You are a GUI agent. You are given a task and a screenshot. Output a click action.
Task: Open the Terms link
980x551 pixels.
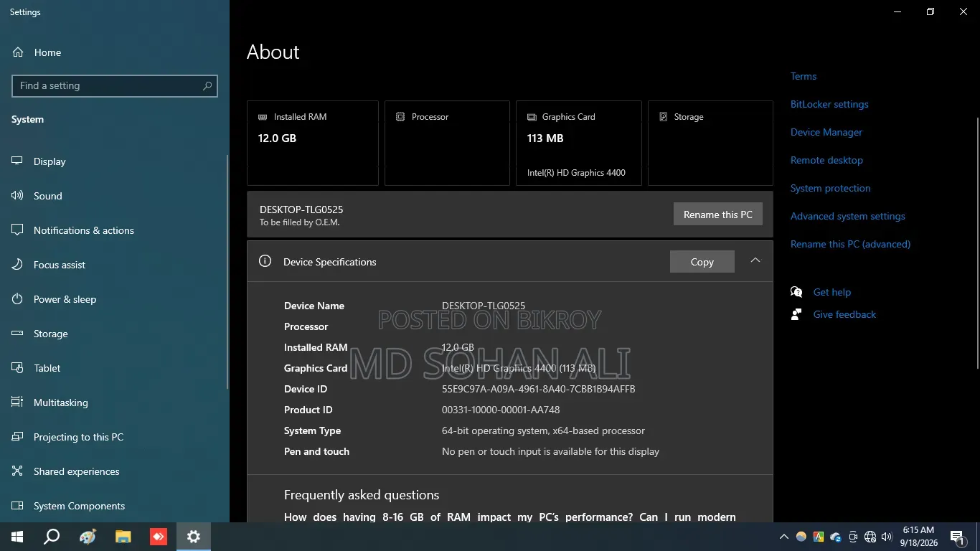click(x=804, y=76)
